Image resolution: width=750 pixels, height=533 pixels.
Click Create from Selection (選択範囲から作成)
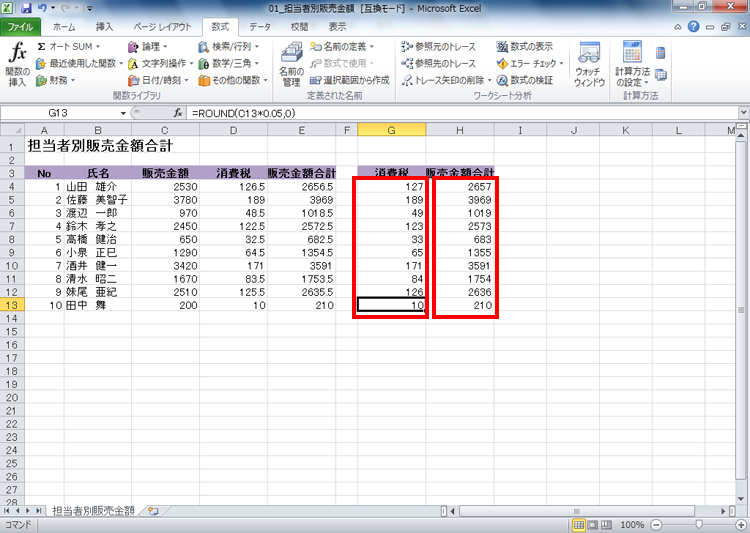pos(350,80)
